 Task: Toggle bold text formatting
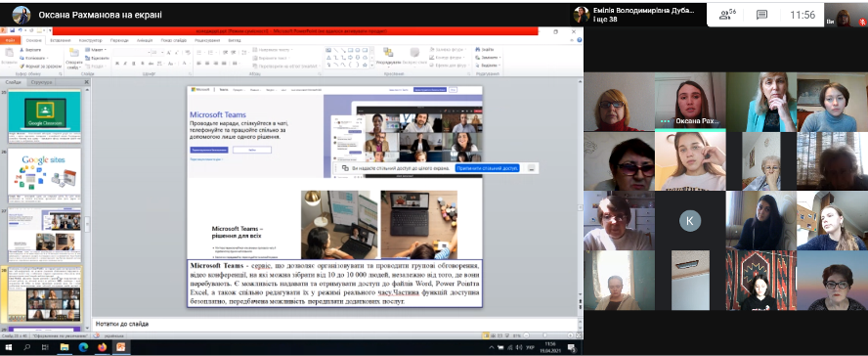(x=117, y=64)
